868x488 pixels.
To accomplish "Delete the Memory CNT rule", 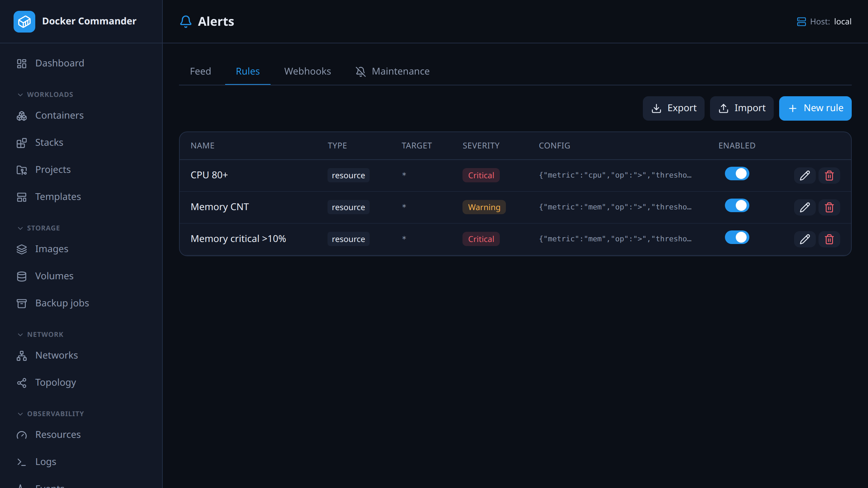I will [x=829, y=207].
